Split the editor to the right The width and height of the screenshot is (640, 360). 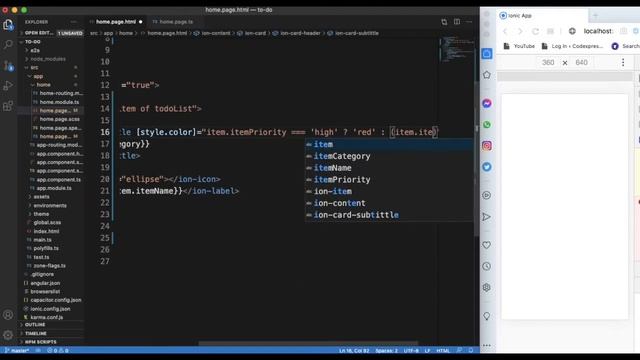click(457, 22)
